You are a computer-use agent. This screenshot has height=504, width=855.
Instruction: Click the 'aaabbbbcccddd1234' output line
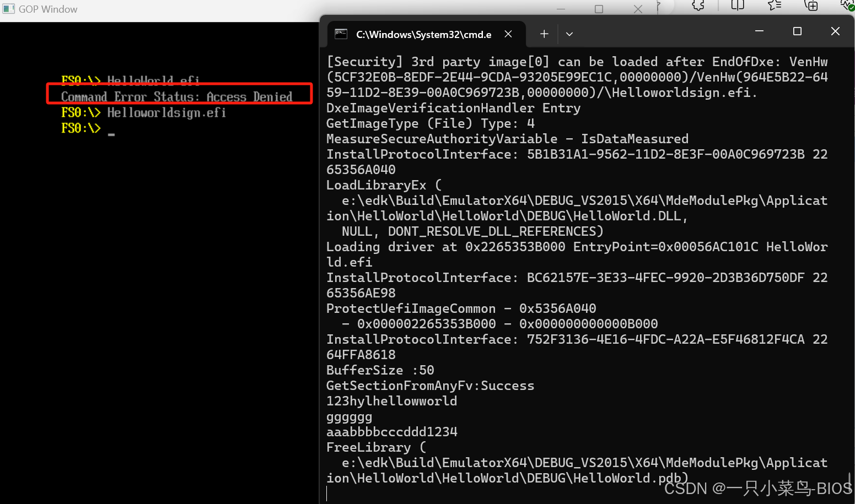tap(392, 432)
